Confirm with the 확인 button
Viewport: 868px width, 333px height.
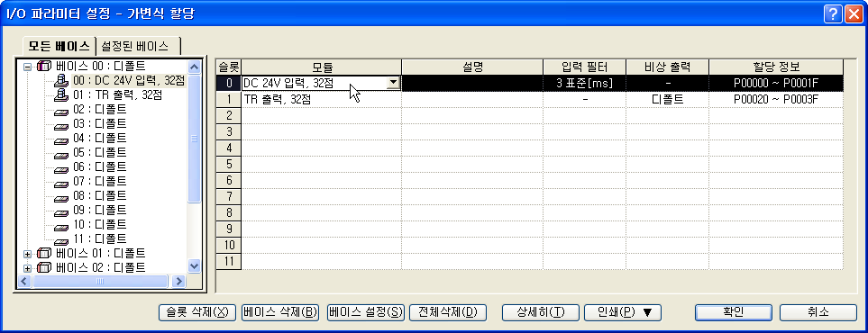[734, 312]
